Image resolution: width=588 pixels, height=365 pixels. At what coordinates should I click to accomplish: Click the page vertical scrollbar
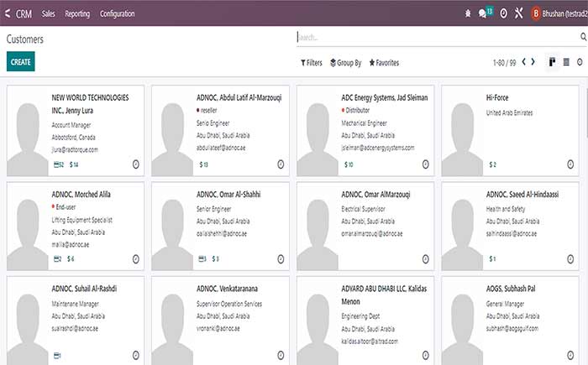586,112
